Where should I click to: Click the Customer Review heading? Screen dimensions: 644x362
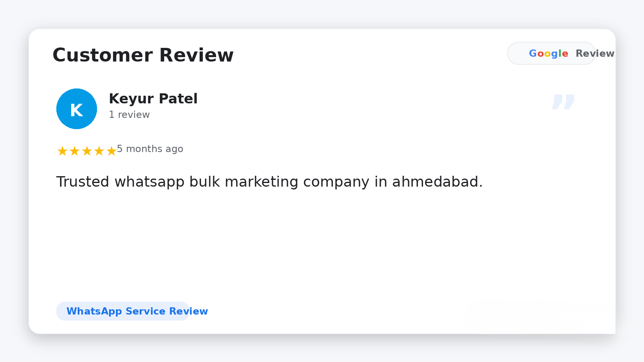tap(143, 55)
